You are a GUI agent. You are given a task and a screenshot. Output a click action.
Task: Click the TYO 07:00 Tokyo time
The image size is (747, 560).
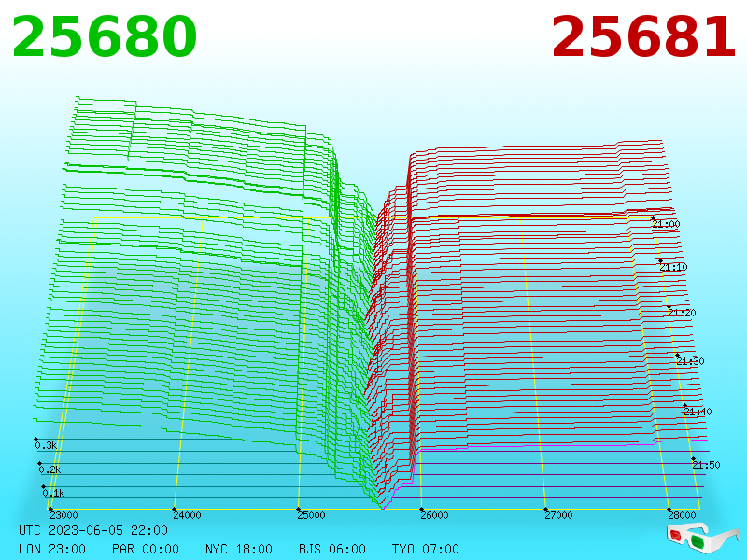426,549
